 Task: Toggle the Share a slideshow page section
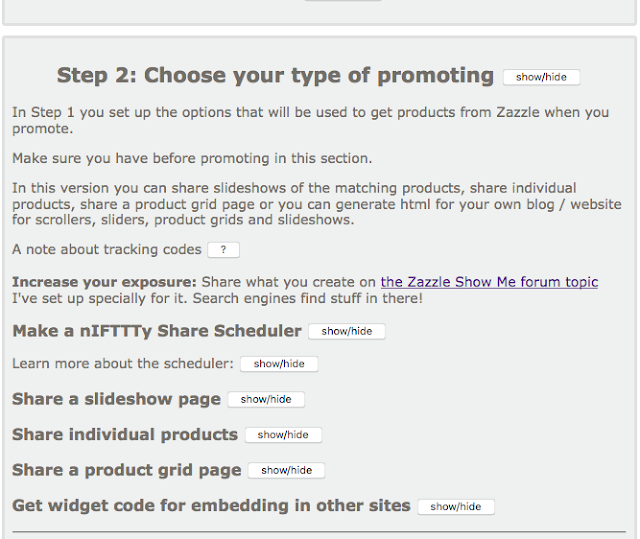point(266,399)
